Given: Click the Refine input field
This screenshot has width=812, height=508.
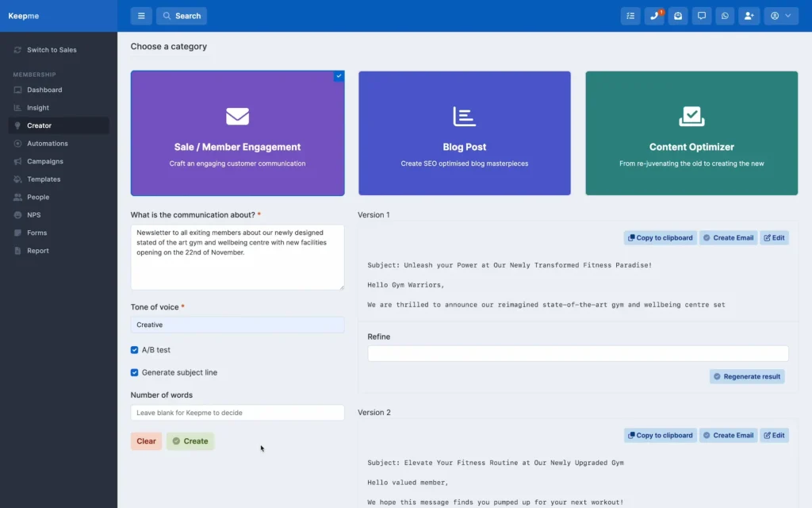Looking at the screenshot, I should [x=578, y=353].
